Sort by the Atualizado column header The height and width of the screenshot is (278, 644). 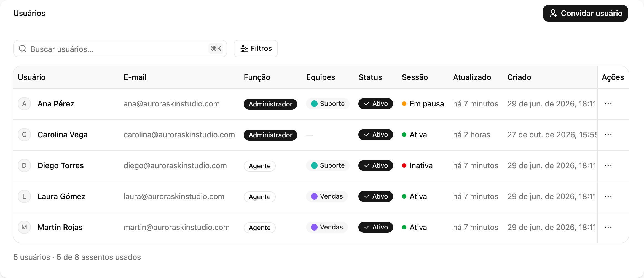(x=472, y=77)
